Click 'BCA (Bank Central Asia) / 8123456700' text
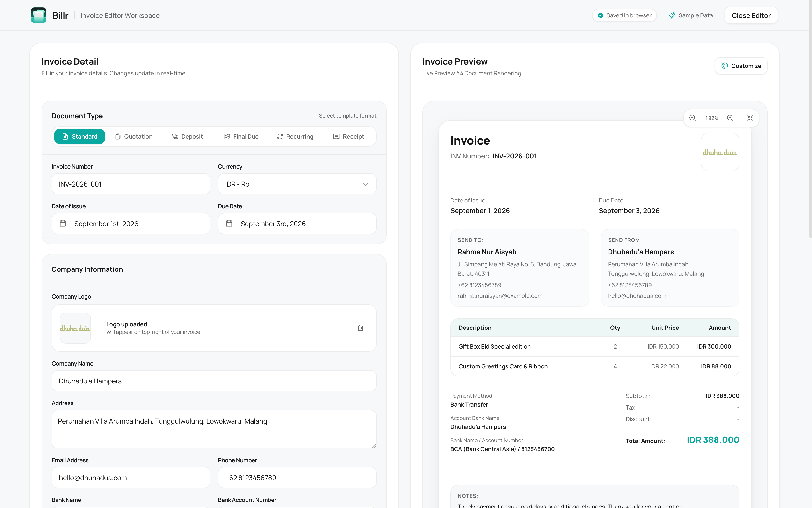The width and height of the screenshot is (812, 508). (x=502, y=449)
